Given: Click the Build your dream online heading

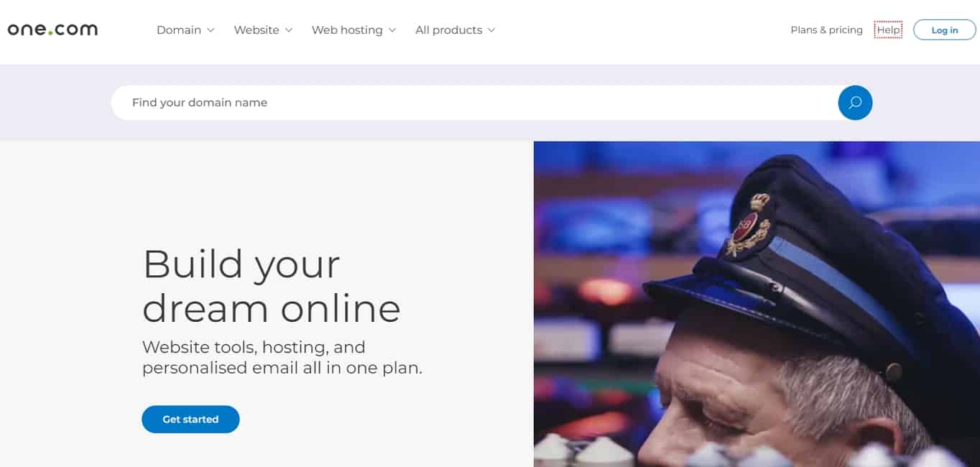Looking at the screenshot, I should pyautogui.click(x=272, y=286).
